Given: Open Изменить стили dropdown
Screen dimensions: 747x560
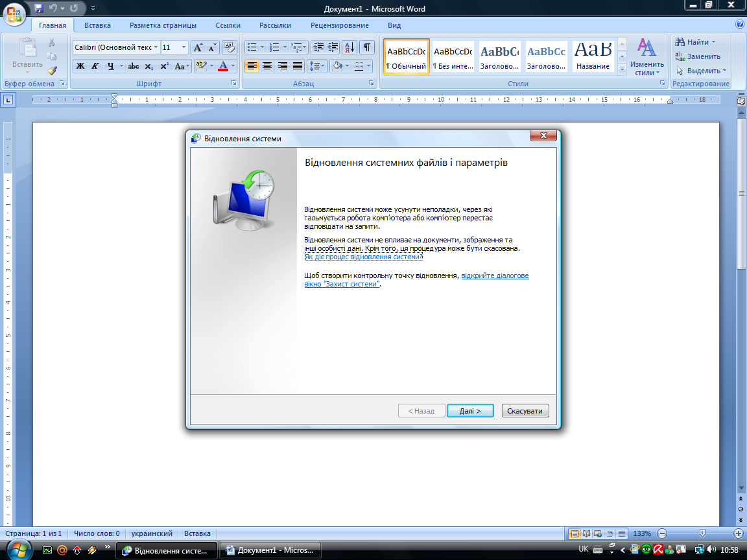Looking at the screenshot, I should (646, 57).
